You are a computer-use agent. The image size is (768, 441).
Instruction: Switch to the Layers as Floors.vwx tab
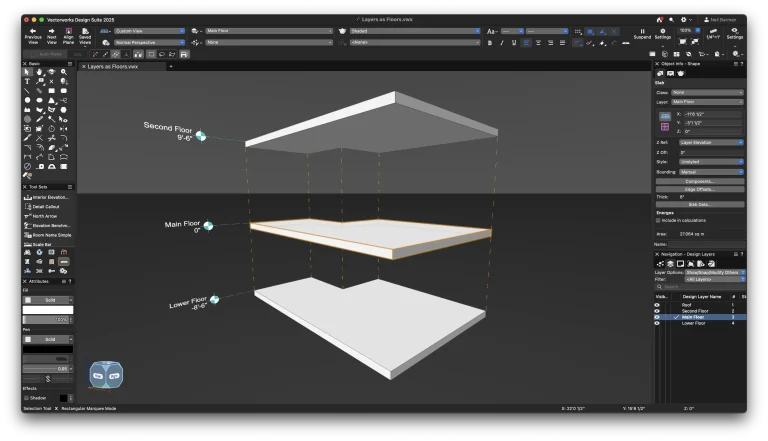(x=112, y=66)
